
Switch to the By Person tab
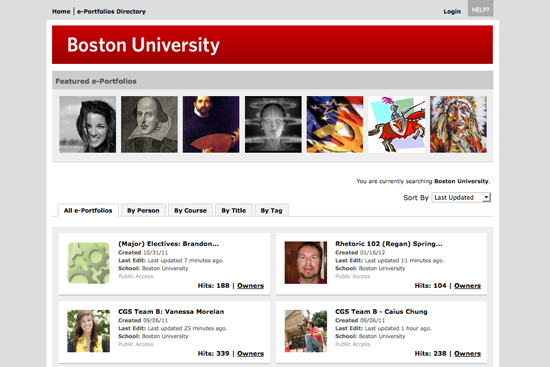point(143,211)
